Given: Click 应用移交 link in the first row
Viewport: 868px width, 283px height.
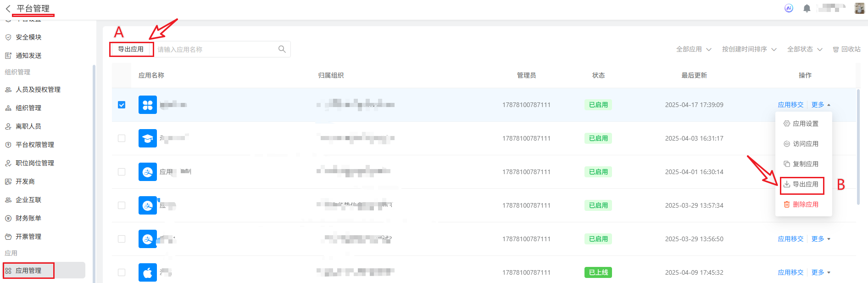Looking at the screenshot, I should pos(790,105).
